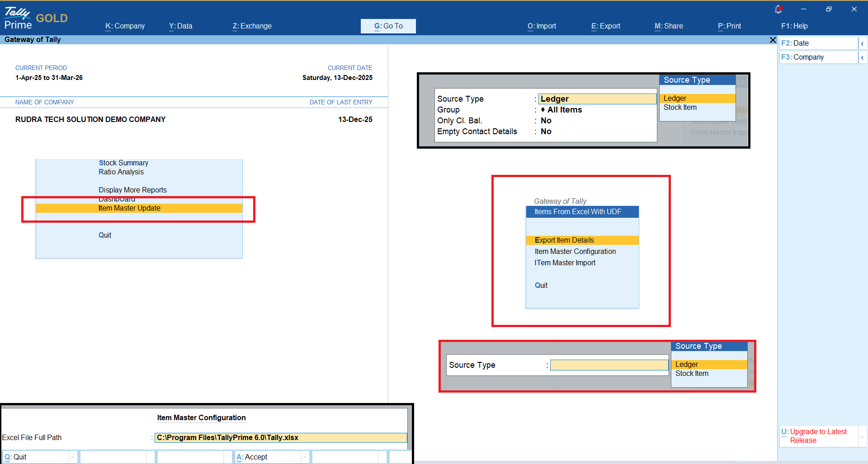
Task: Click the notification bell icon
Action: click(778, 9)
